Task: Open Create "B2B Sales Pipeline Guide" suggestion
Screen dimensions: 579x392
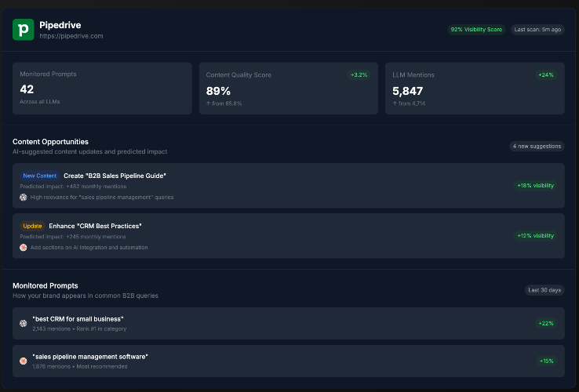Action: click(x=289, y=186)
